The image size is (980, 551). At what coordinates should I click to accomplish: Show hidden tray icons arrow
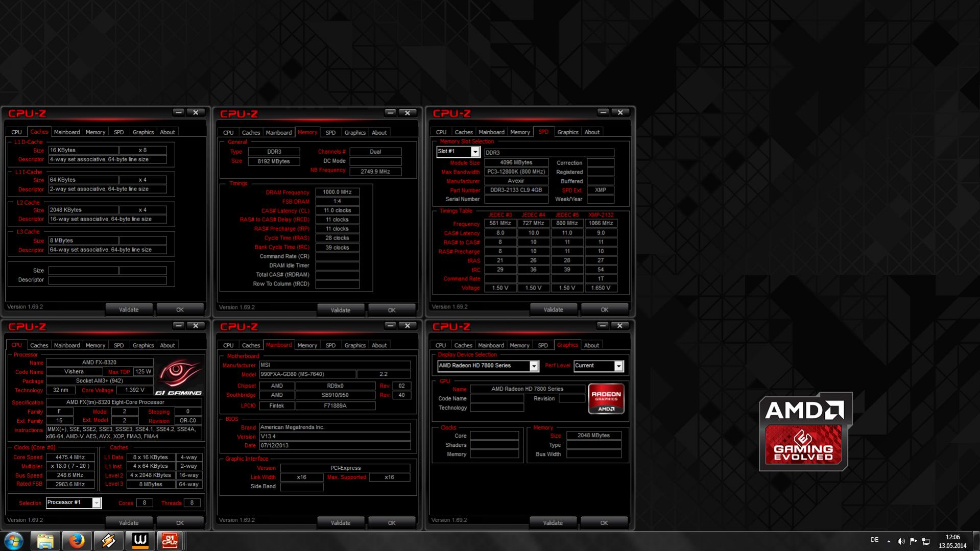pos(889,541)
